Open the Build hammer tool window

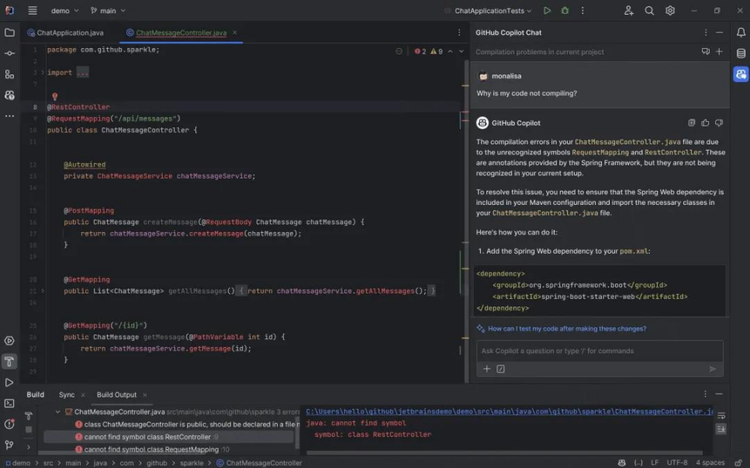(9, 361)
